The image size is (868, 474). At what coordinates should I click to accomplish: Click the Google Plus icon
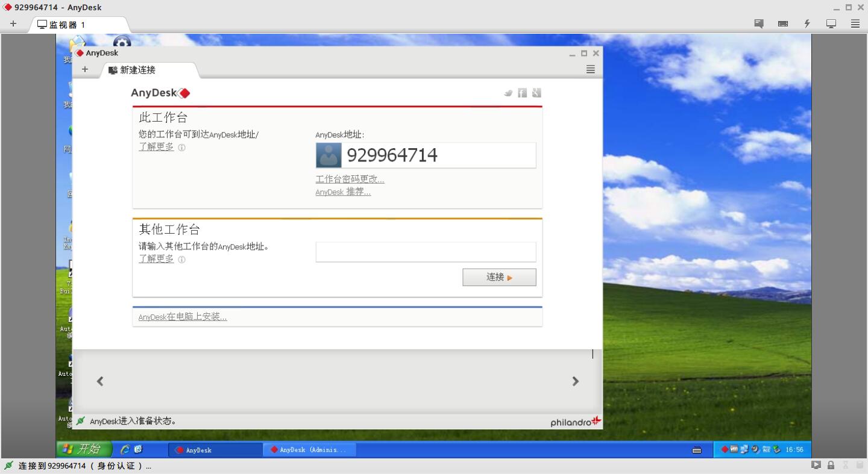point(536,93)
